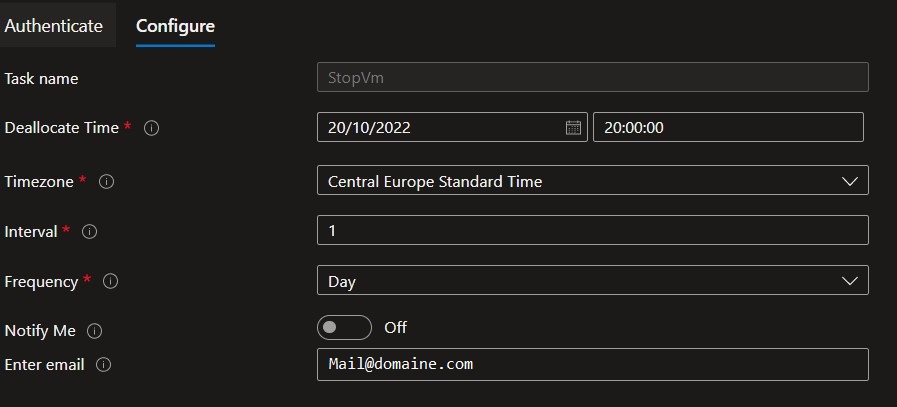Click the Timezone info icon

[x=107, y=182]
